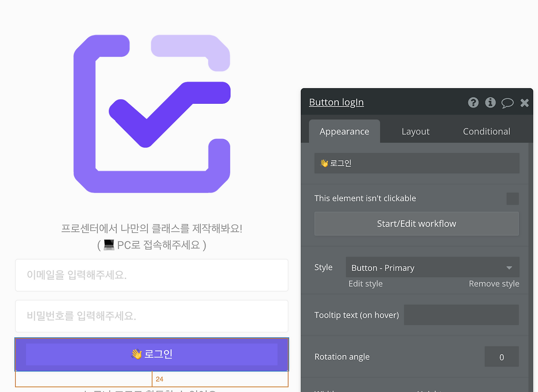Image resolution: width=538 pixels, height=392 pixels.
Task: Open the help question mark icon
Action: pos(473,103)
